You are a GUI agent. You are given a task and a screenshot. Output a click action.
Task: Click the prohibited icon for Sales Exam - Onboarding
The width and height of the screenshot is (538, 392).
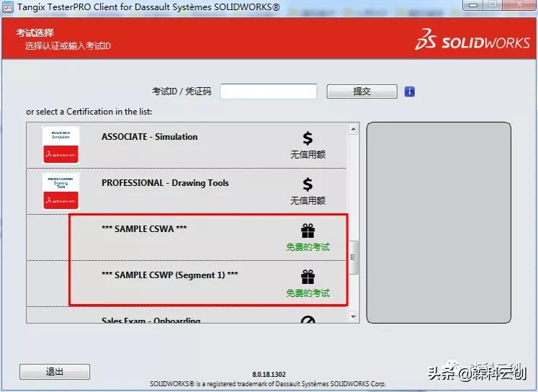(308, 319)
